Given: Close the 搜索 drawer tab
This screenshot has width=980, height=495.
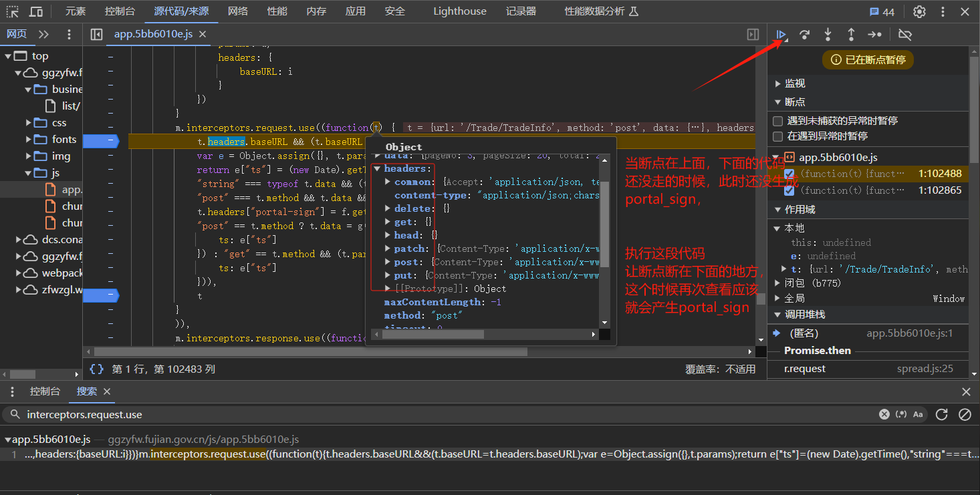Looking at the screenshot, I should click(x=107, y=391).
